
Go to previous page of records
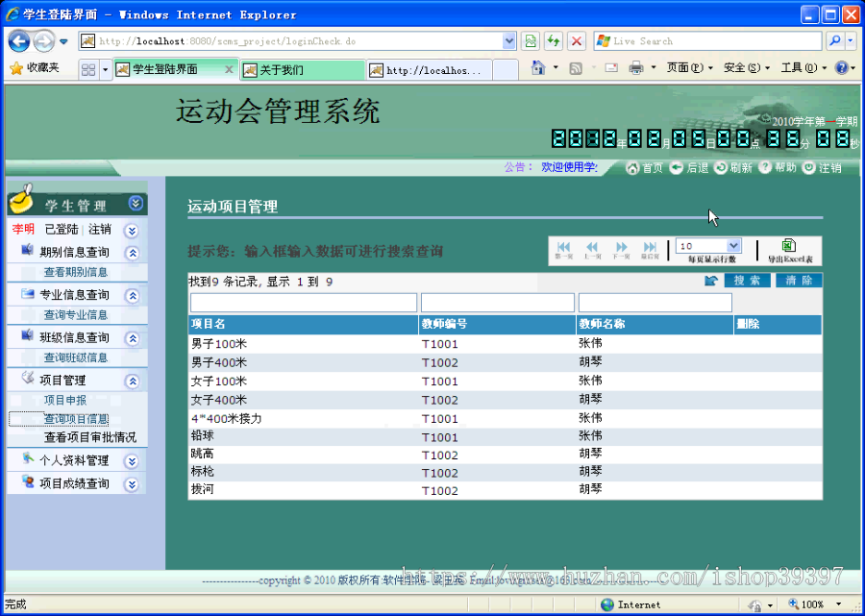(592, 251)
